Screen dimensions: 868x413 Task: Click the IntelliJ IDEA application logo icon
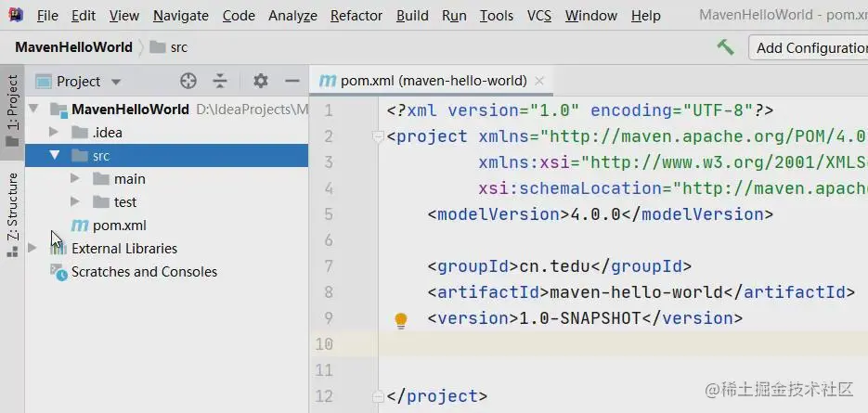click(x=16, y=15)
